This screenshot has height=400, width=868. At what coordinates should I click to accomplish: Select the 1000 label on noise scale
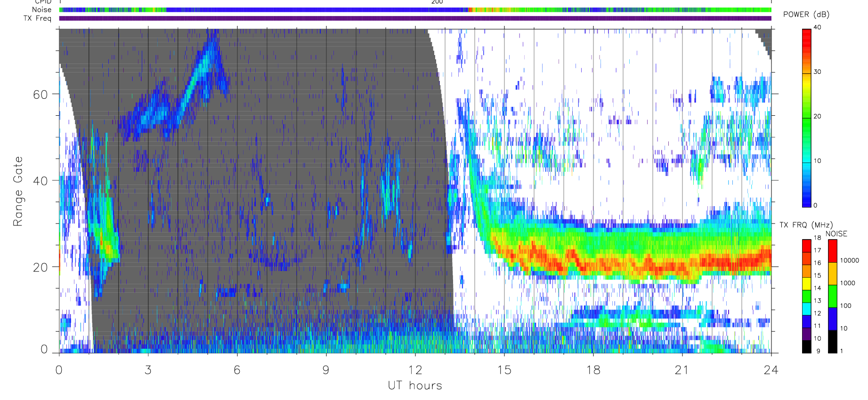pyautogui.click(x=848, y=283)
